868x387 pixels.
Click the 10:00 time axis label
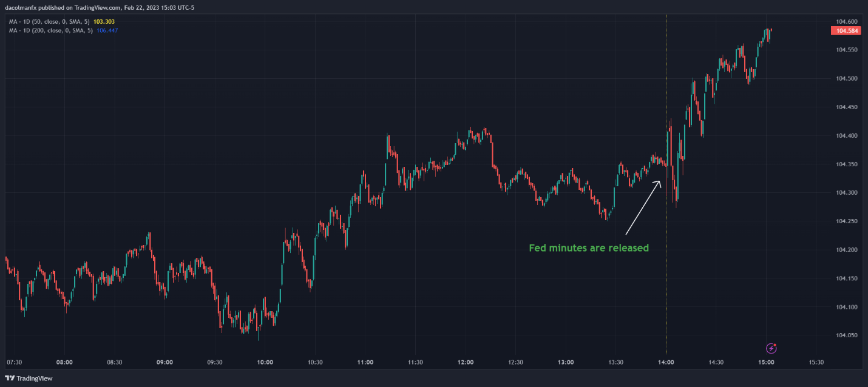tap(265, 362)
